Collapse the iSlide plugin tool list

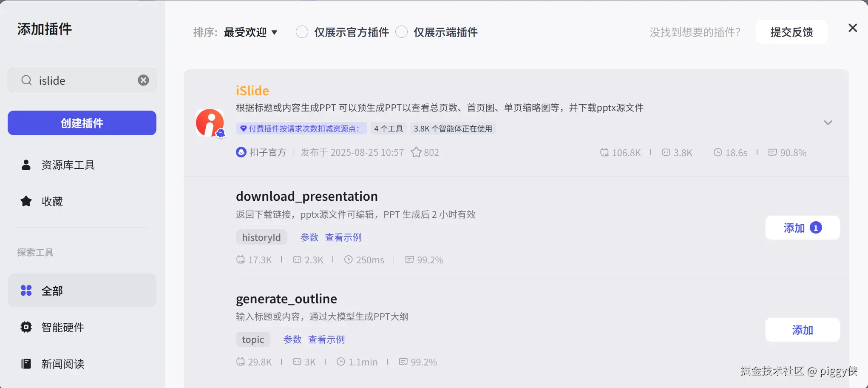coord(828,123)
